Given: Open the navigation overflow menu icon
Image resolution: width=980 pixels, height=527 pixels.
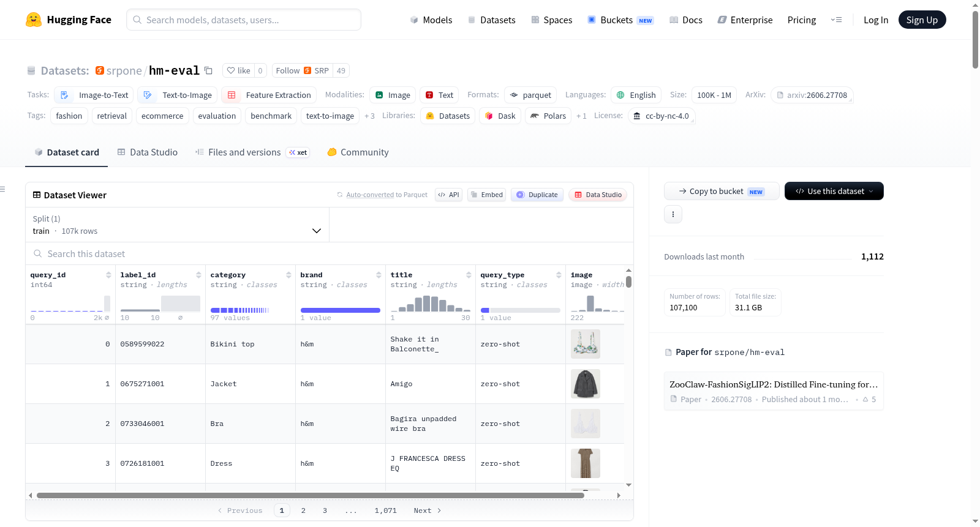Looking at the screenshot, I should coord(836,20).
